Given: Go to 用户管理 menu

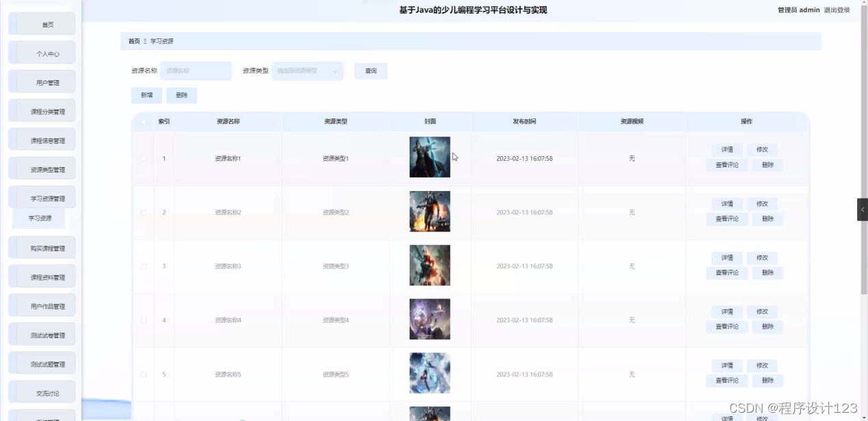Looking at the screenshot, I should coord(42,82).
